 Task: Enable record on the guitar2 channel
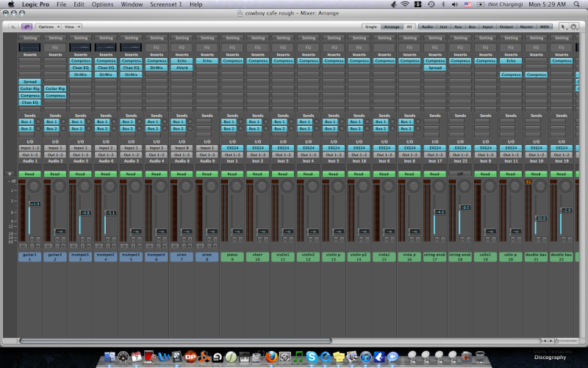point(63,246)
